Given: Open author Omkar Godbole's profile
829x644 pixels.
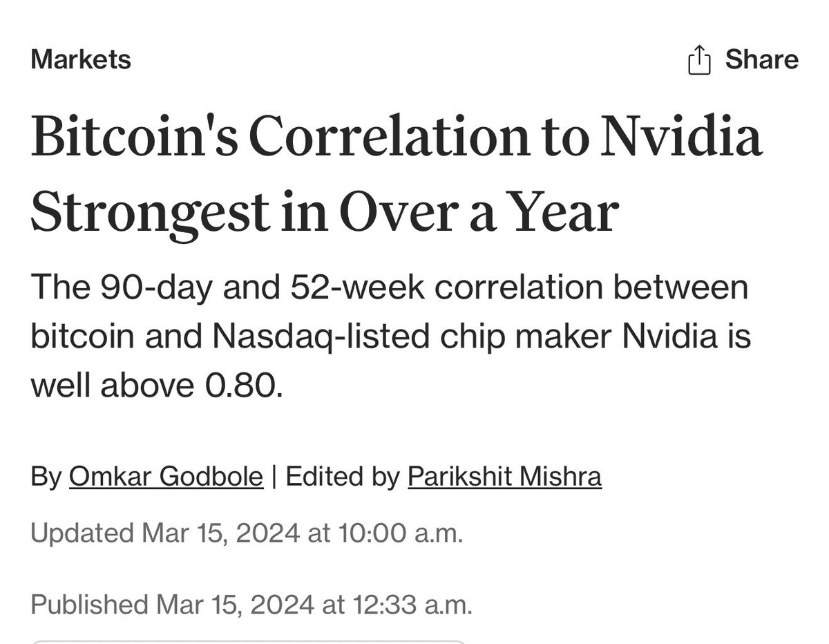Looking at the screenshot, I should [166, 477].
